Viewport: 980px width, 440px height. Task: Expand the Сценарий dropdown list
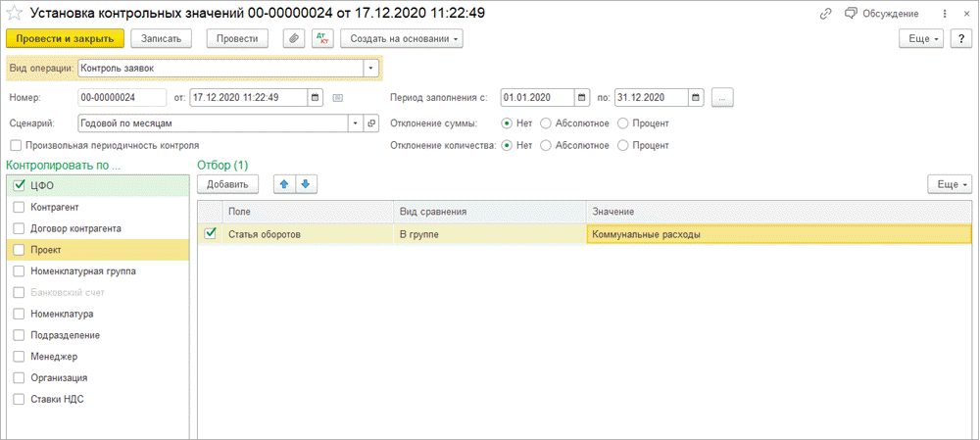pos(354,123)
